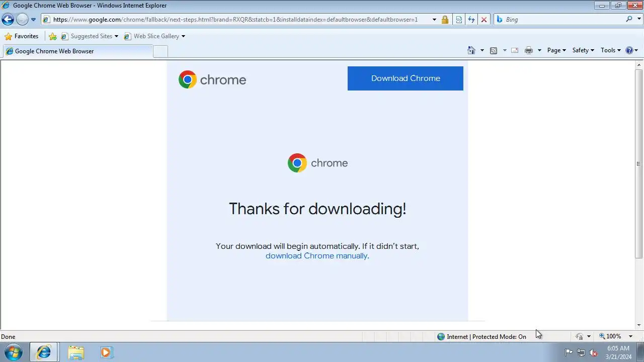Select the Google Chrome Web Browser tab
Screen dimensions: 644x362
tap(78, 51)
